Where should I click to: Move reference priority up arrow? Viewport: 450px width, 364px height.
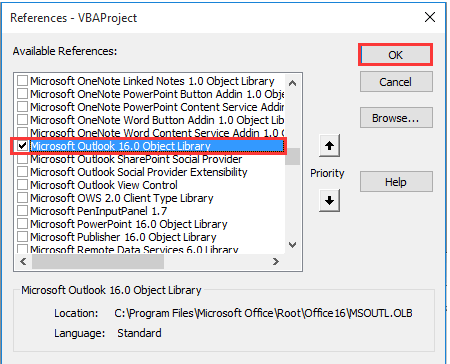pos(329,146)
